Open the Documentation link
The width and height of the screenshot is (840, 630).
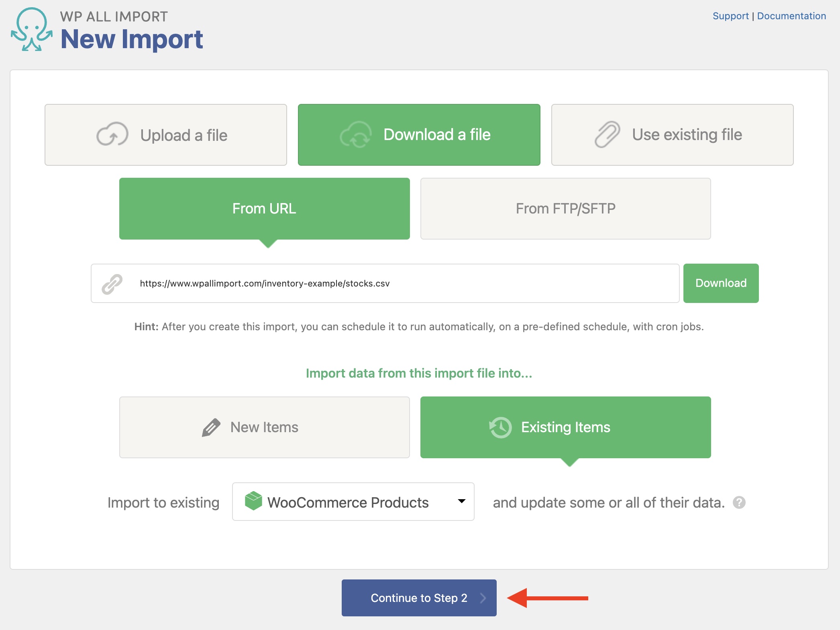click(791, 16)
